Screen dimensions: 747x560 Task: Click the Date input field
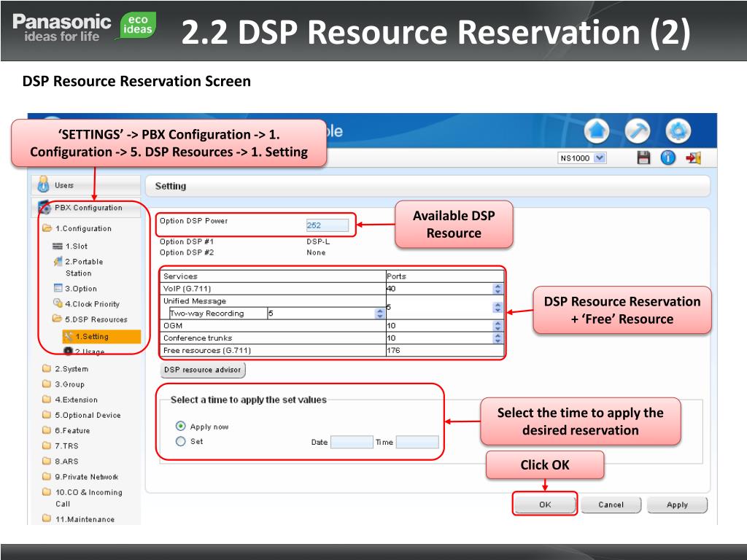pyautogui.click(x=352, y=442)
